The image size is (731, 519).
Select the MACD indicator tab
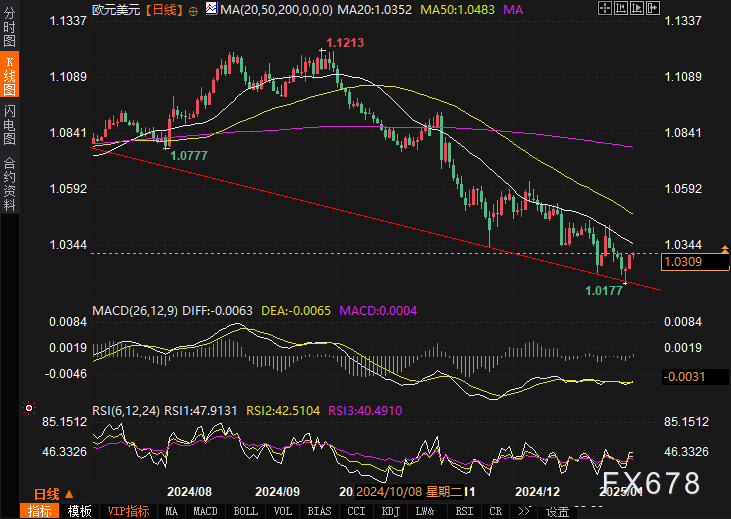[205, 512]
